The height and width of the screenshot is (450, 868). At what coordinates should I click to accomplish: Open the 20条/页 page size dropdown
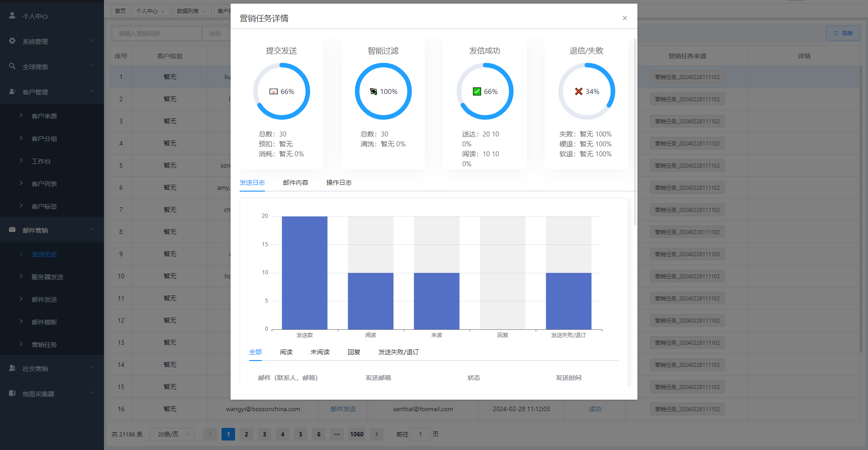[x=172, y=434]
